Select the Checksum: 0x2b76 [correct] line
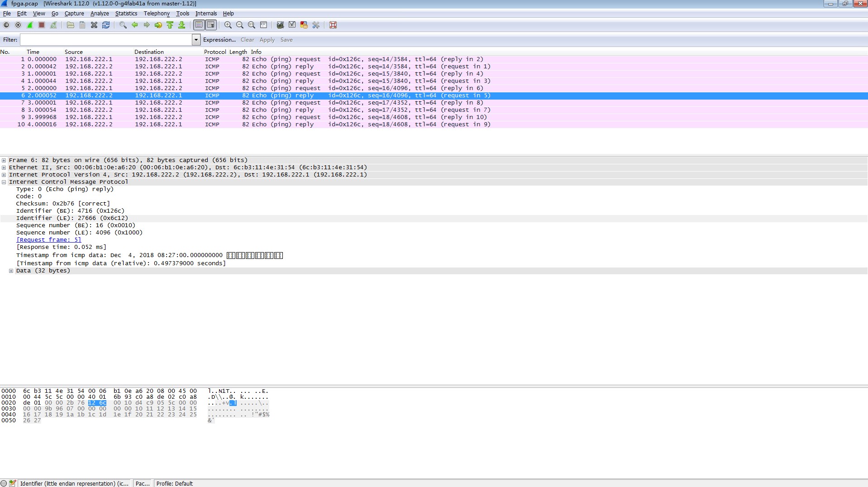The image size is (868, 487). [x=63, y=204]
